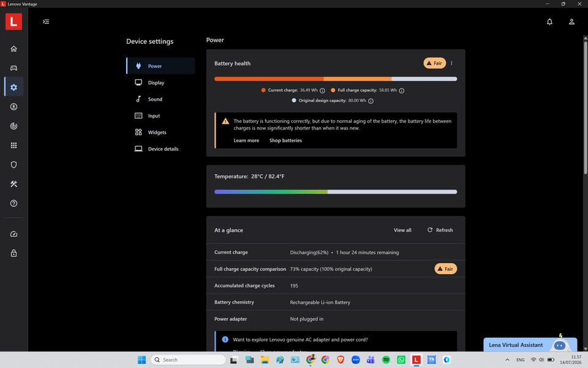The image size is (588, 368).
Task: Open Spotify from the taskbar
Action: pos(386,360)
